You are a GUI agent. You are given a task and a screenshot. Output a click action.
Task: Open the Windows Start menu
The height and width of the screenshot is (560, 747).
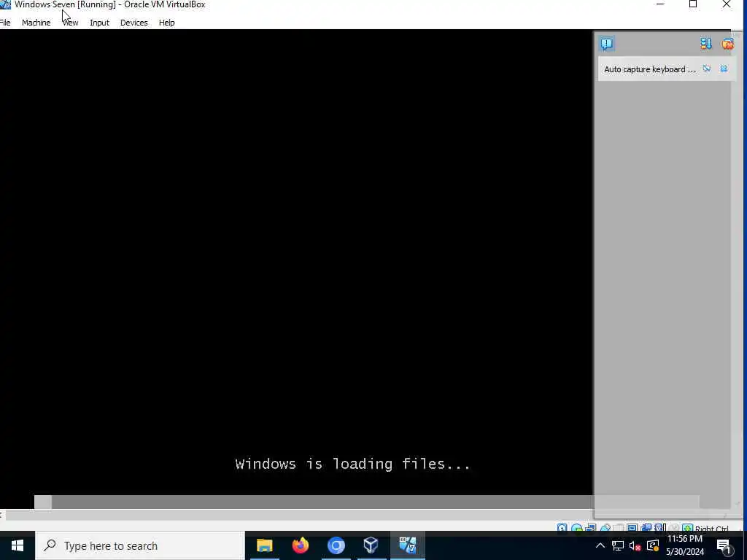[18, 545]
